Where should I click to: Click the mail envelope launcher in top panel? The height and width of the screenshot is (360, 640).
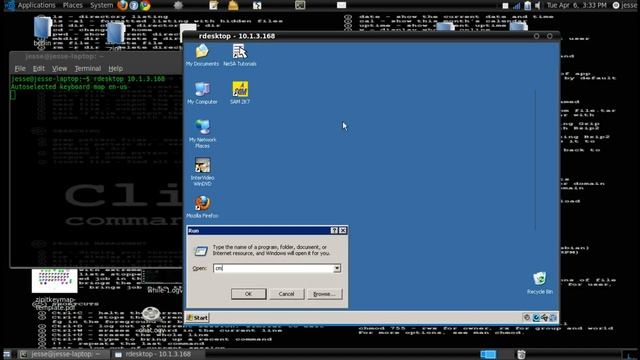coord(342,5)
